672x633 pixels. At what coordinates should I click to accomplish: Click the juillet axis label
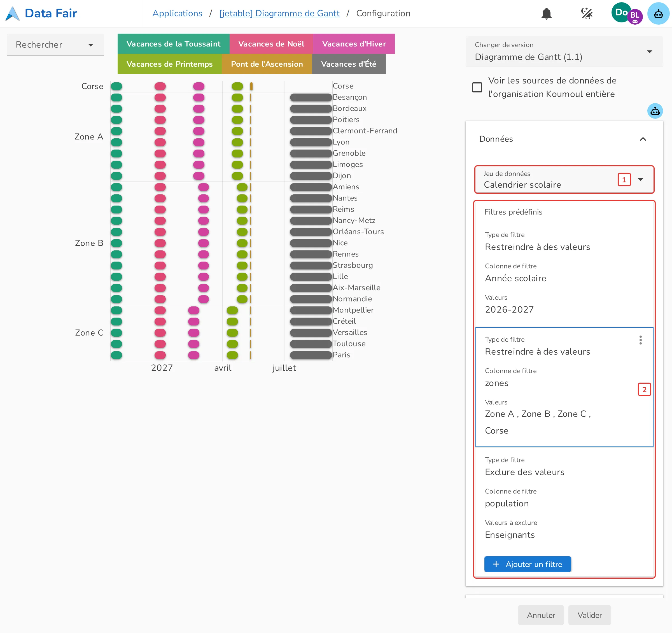click(284, 368)
